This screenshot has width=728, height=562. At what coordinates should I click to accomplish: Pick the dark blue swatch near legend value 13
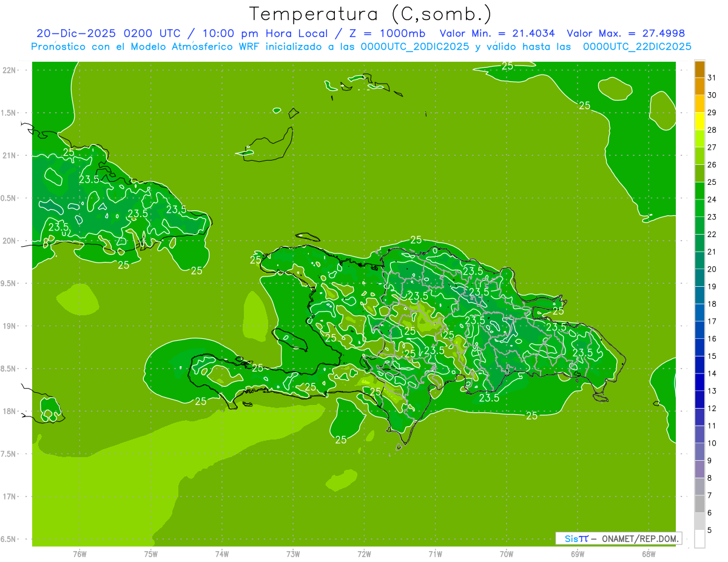(699, 382)
